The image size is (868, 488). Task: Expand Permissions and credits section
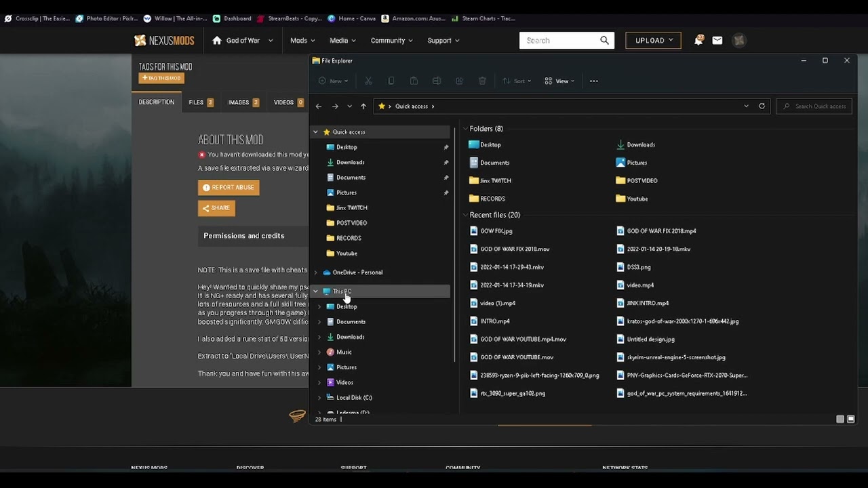tap(253, 236)
